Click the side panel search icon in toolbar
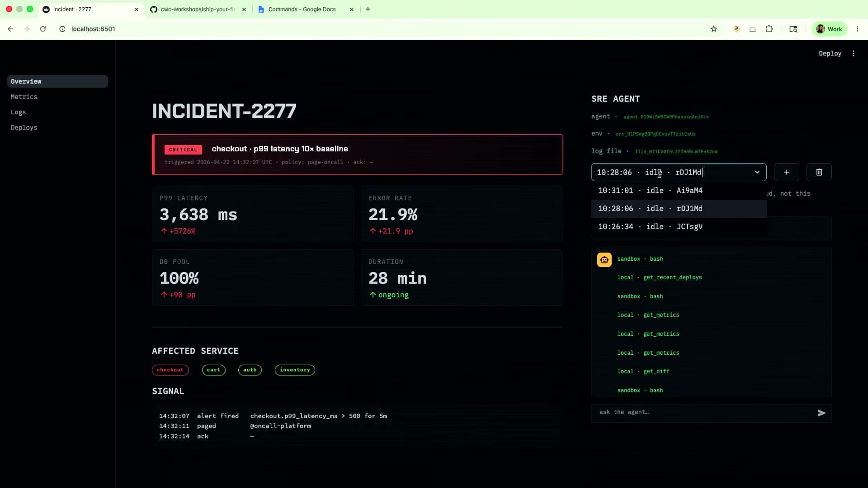This screenshot has height=488, width=868. point(793,29)
